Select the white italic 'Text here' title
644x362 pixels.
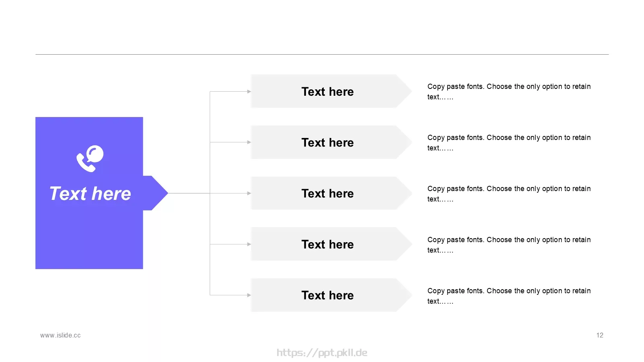(x=90, y=193)
